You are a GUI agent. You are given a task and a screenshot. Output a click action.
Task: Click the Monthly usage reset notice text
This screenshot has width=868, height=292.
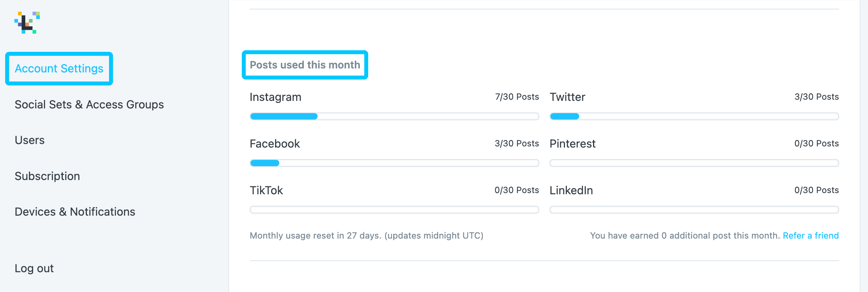coord(367,235)
